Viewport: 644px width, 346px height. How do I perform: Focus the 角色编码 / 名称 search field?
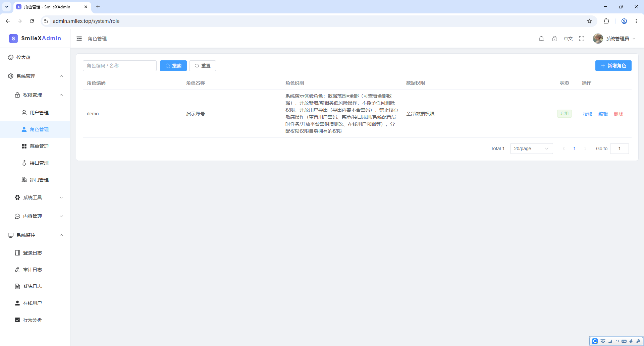120,66
